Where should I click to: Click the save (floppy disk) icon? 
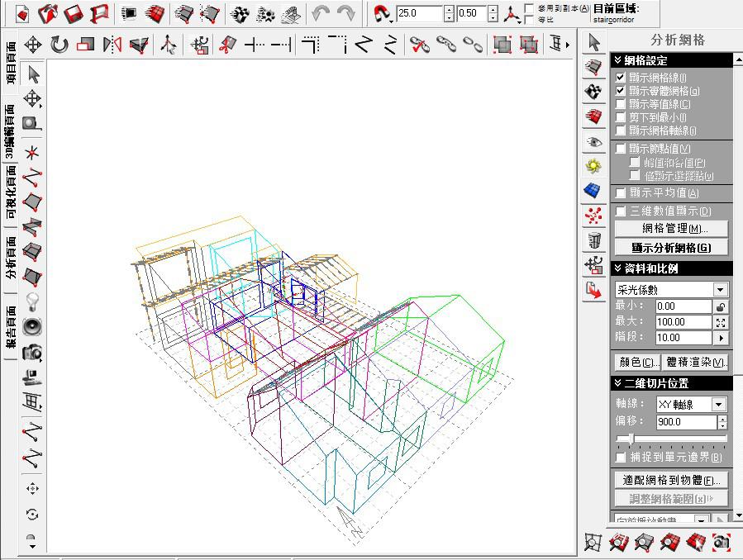(x=74, y=13)
